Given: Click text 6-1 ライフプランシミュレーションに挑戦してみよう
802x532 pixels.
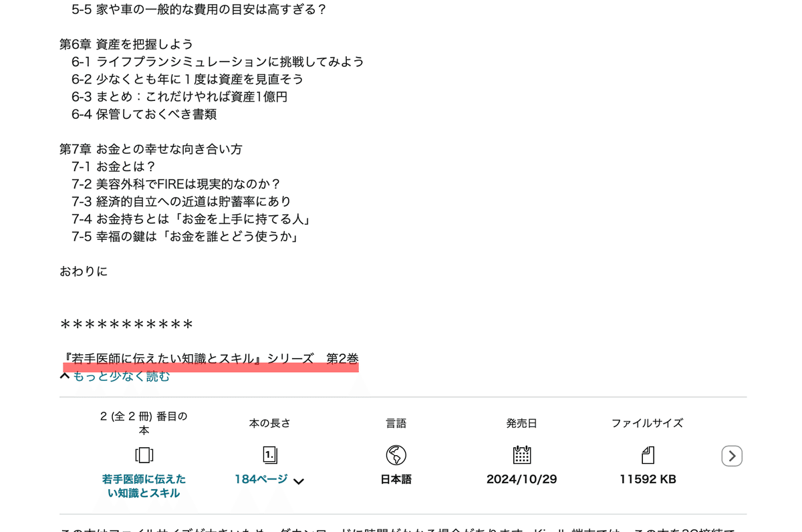Looking at the screenshot, I should tap(218, 61).
